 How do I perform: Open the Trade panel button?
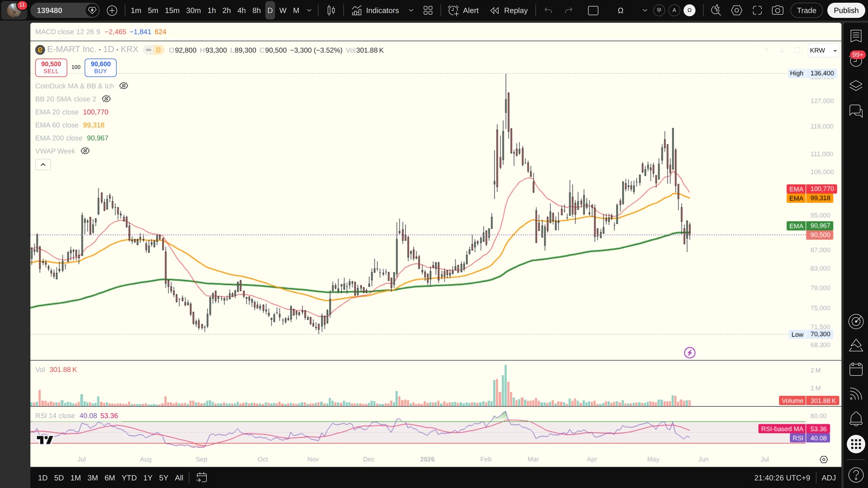click(x=806, y=10)
